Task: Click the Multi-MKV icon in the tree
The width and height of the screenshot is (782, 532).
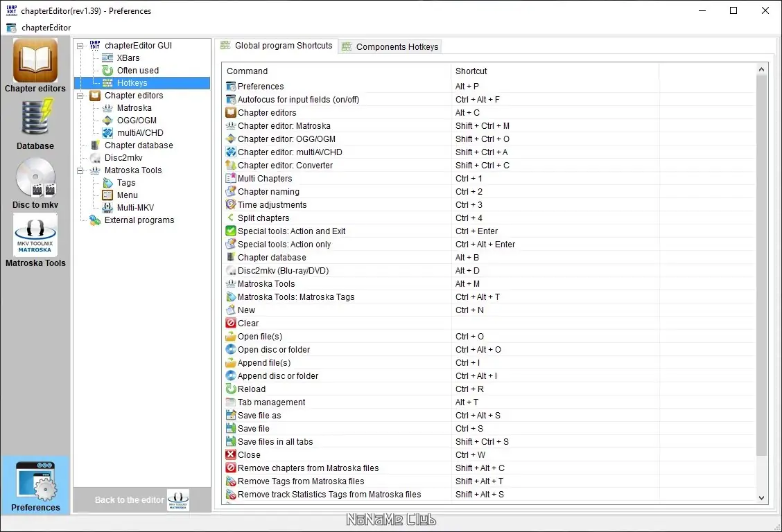Action: 107,208
